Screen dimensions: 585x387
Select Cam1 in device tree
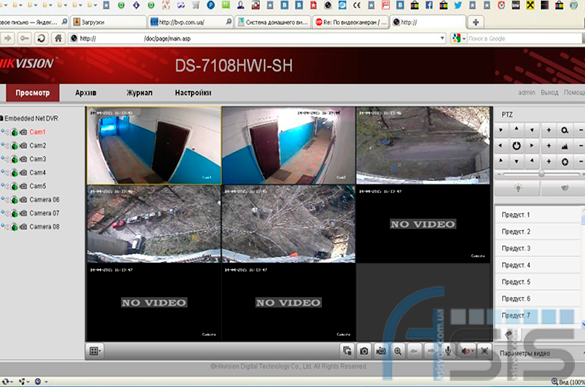tap(37, 132)
